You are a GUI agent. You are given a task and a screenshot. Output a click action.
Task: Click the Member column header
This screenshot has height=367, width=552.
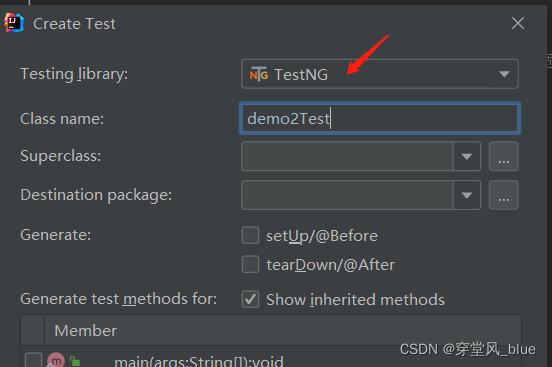[x=86, y=330]
